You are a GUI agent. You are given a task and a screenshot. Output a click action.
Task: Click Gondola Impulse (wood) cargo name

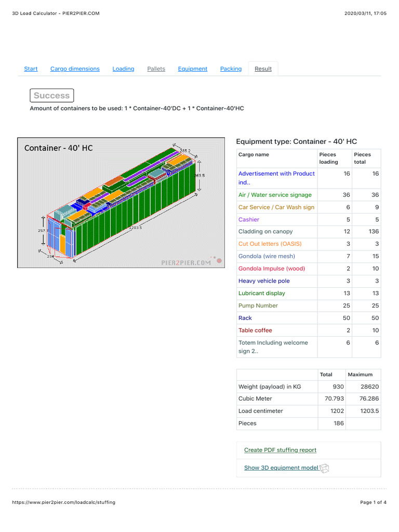click(272, 269)
